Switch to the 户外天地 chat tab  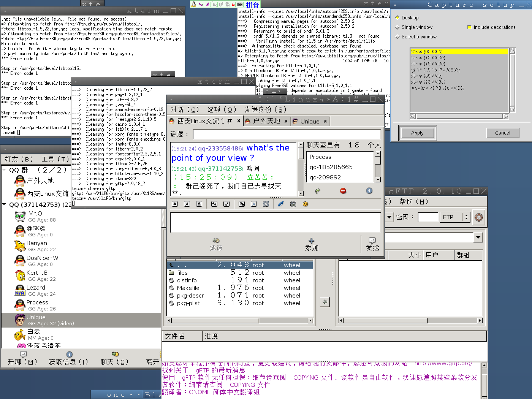(266, 121)
